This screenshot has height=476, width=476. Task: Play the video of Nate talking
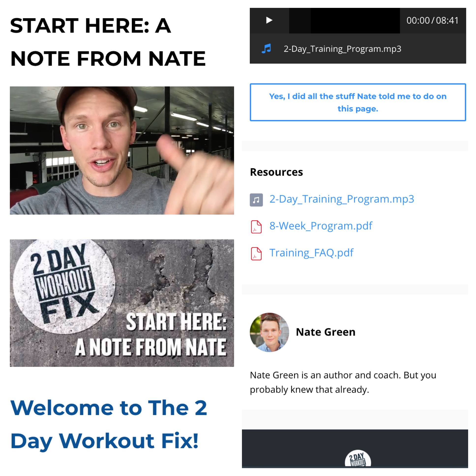click(x=122, y=150)
